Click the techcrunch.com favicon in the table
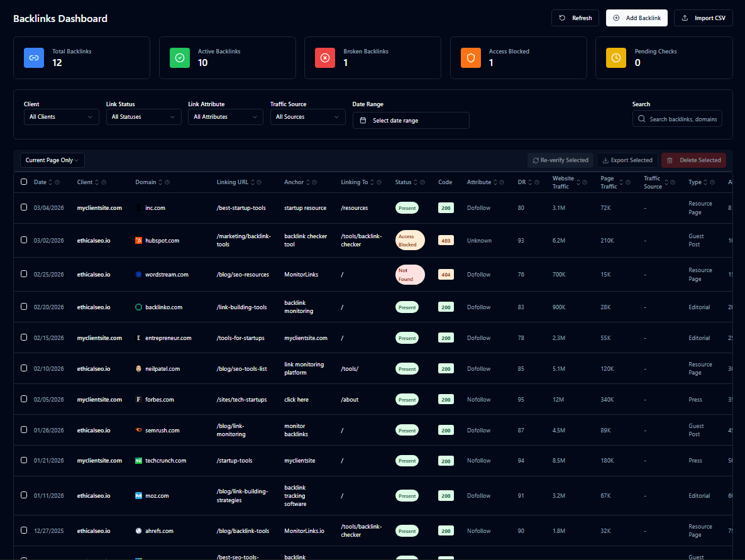The image size is (745, 560). point(138,460)
